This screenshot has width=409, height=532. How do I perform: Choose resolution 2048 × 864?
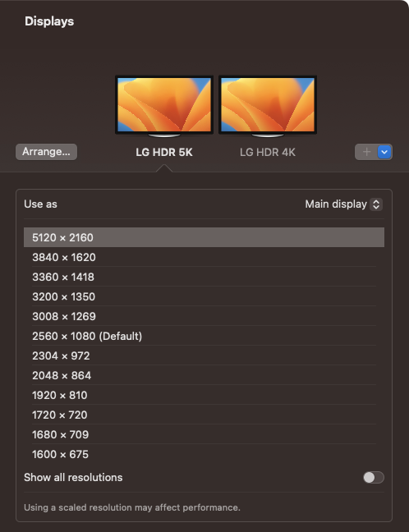point(204,375)
